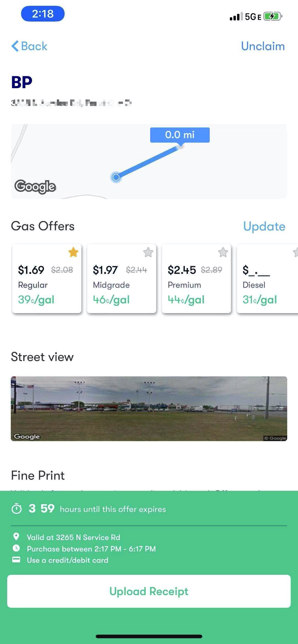This screenshot has width=298, height=644.
Task: Tap the Google logo on map
Action: click(35, 187)
